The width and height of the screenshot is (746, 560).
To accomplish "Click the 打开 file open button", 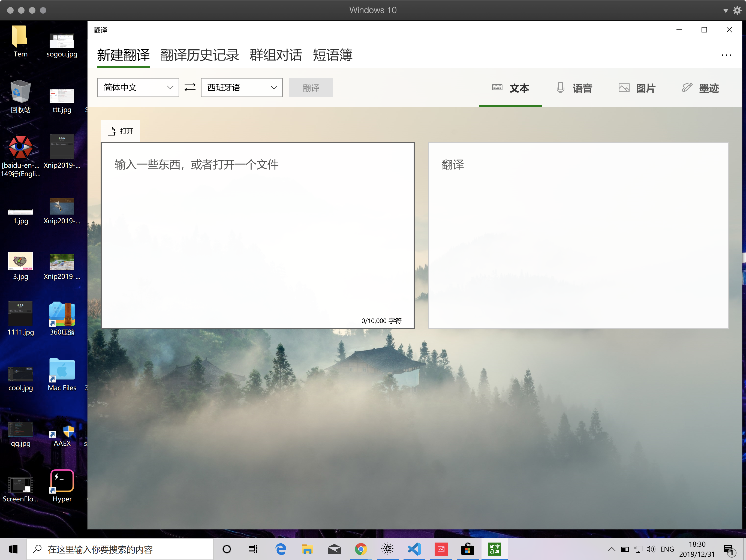I will 121,131.
